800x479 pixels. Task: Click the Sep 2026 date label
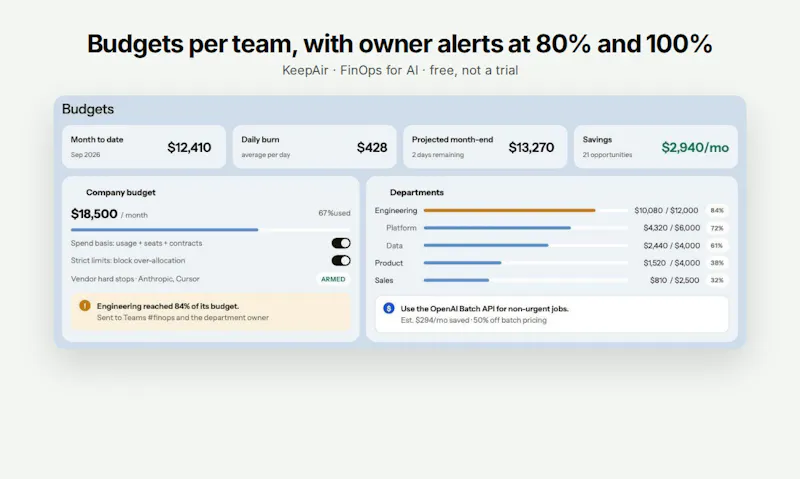[85, 155]
